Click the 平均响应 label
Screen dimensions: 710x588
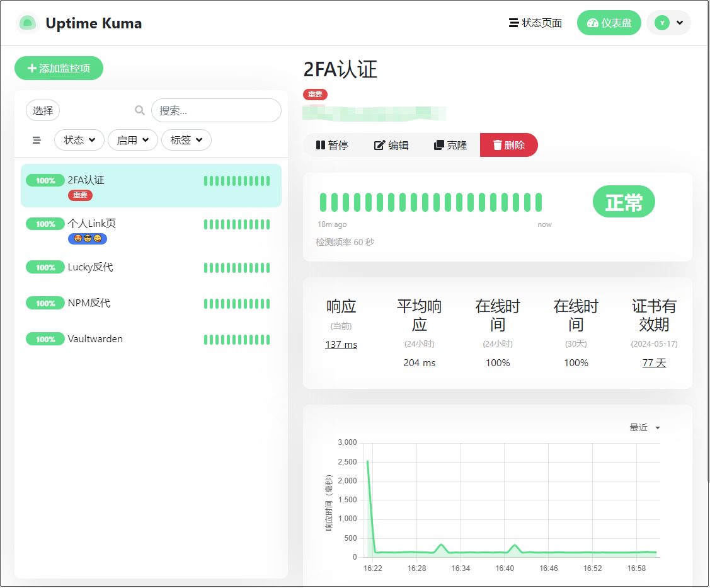coord(420,315)
